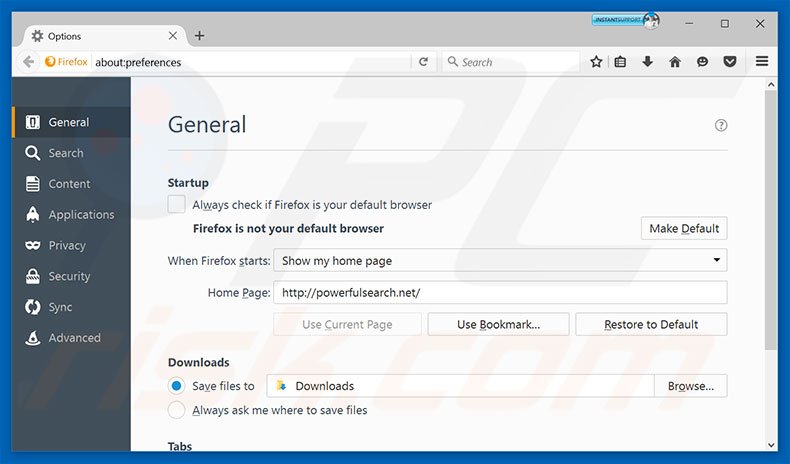
Task: Open the downloads arrow icon
Action: (x=647, y=62)
